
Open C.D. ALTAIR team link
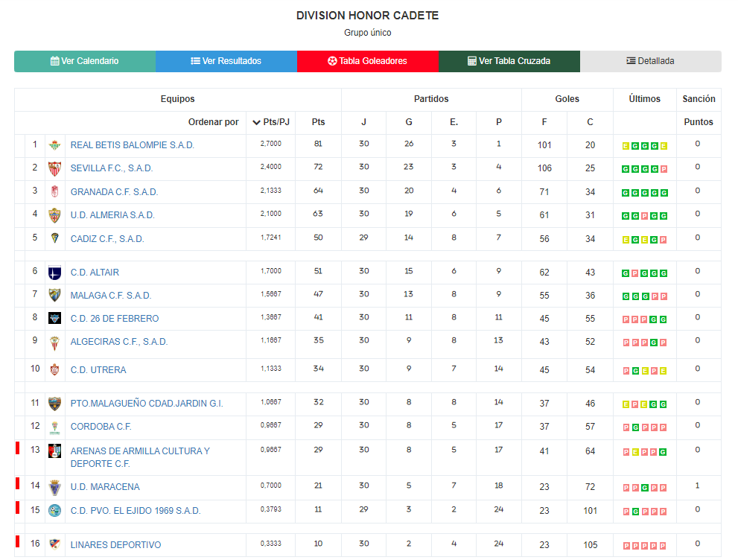pos(95,273)
